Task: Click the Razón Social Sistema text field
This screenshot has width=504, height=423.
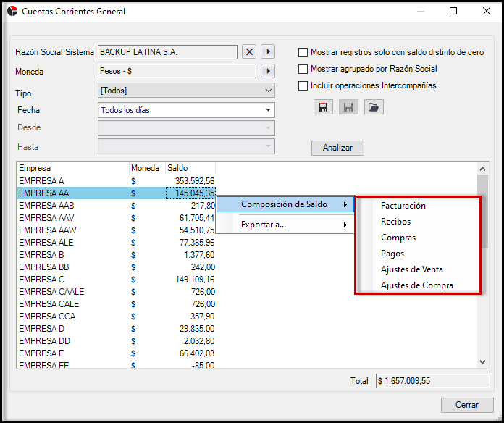Action: coord(167,52)
